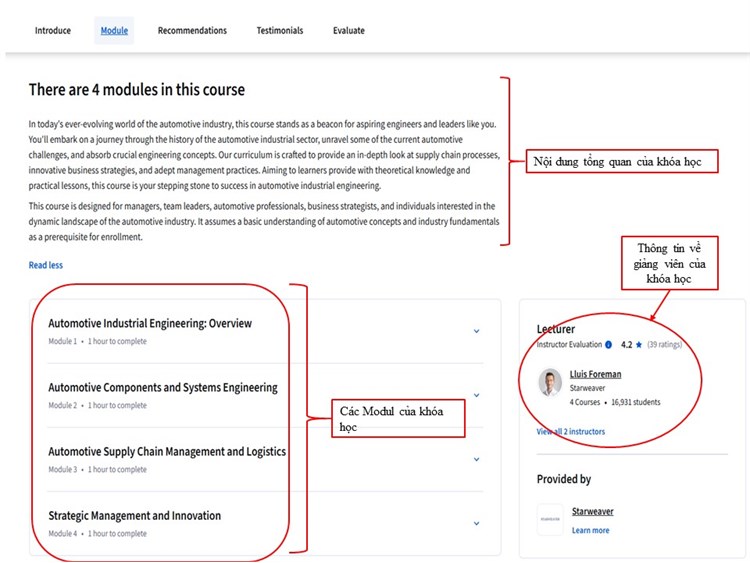Open the Evaluate tab
The image size is (750, 563).
349,31
